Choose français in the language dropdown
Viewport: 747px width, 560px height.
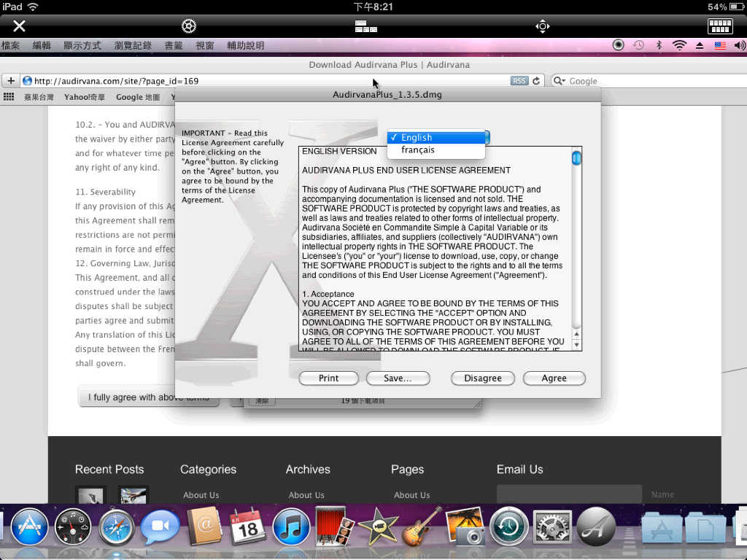(x=436, y=150)
